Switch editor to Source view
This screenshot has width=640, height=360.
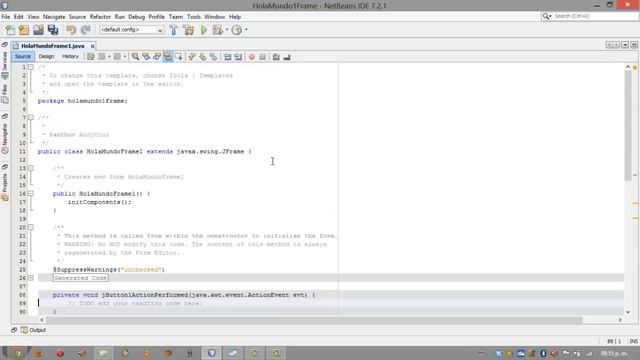[23, 56]
